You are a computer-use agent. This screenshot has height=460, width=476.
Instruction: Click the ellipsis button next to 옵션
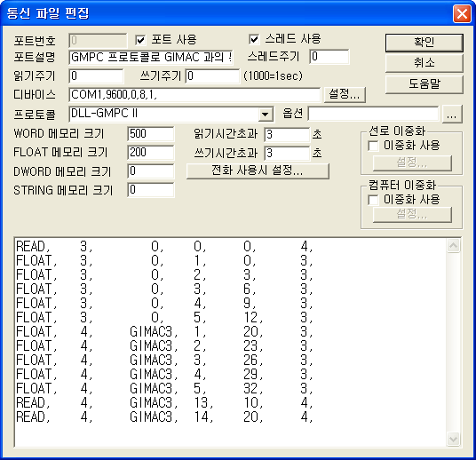click(x=452, y=115)
